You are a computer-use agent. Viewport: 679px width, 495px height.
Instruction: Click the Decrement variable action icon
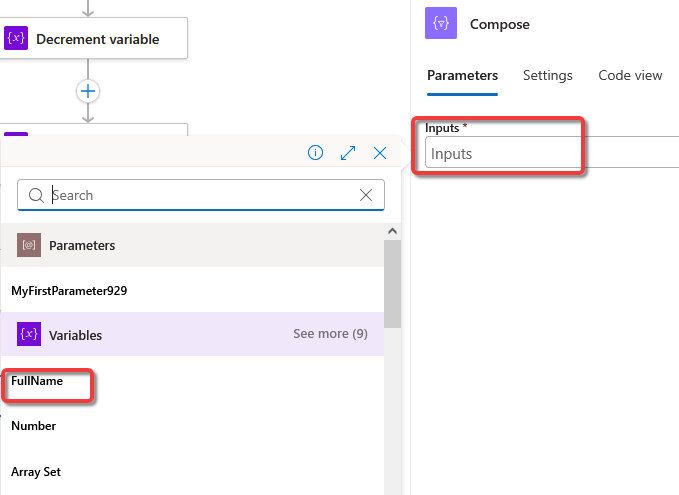(x=16, y=38)
